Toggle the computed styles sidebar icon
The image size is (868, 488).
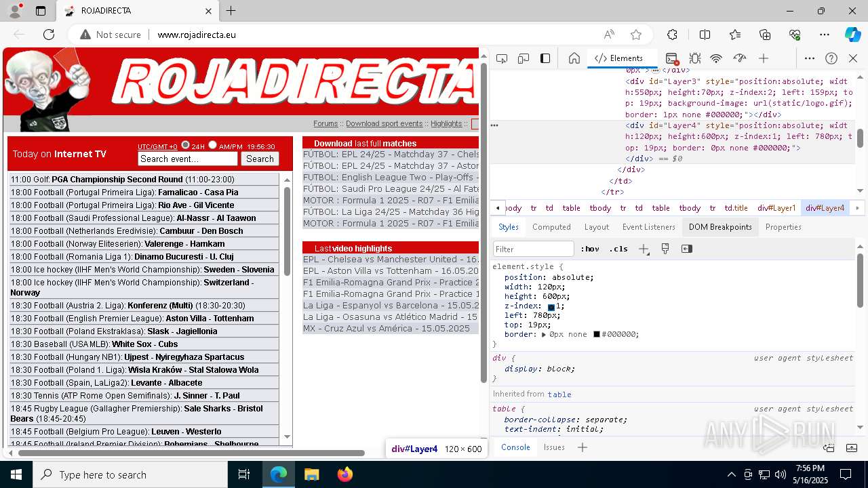tap(687, 249)
